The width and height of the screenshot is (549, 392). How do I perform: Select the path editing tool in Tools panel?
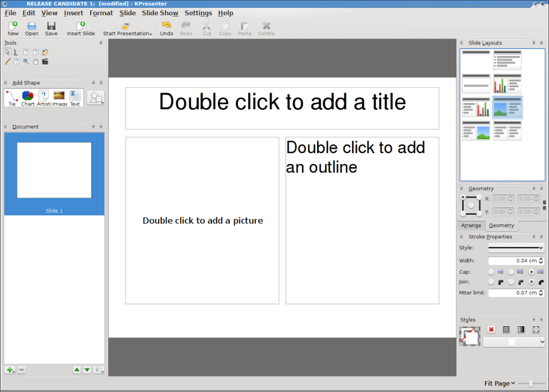pos(15,52)
